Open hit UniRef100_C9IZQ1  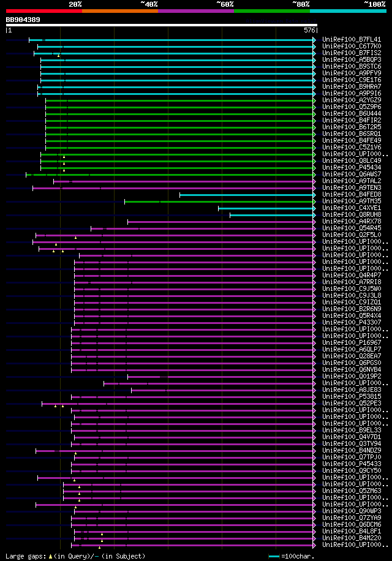352,302
